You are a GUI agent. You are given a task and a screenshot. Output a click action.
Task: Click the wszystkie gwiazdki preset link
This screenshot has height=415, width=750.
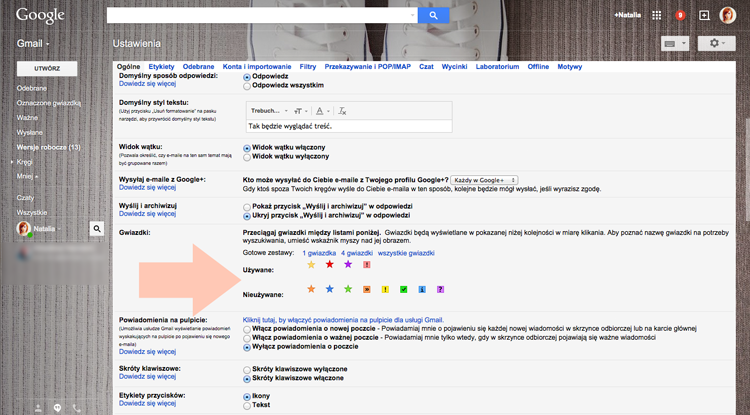406,253
